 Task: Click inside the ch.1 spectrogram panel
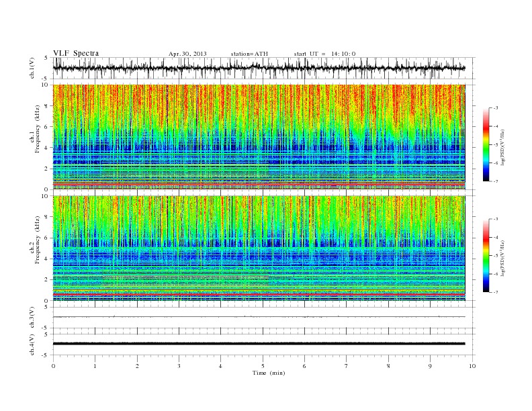point(259,137)
